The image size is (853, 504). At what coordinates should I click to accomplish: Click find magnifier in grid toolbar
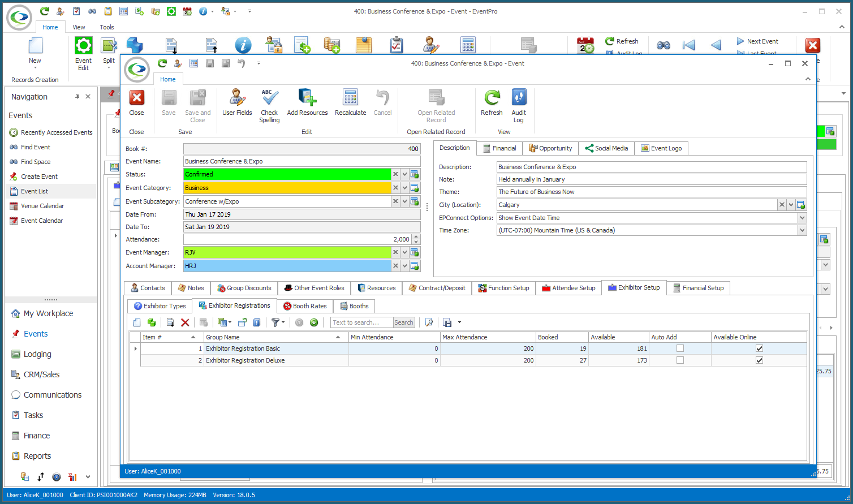click(429, 322)
